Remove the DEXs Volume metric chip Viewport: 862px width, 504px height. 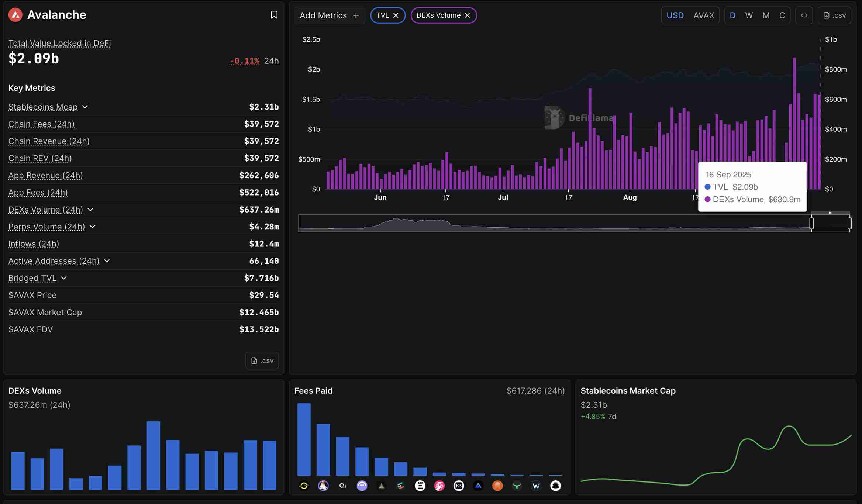[468, 15]
